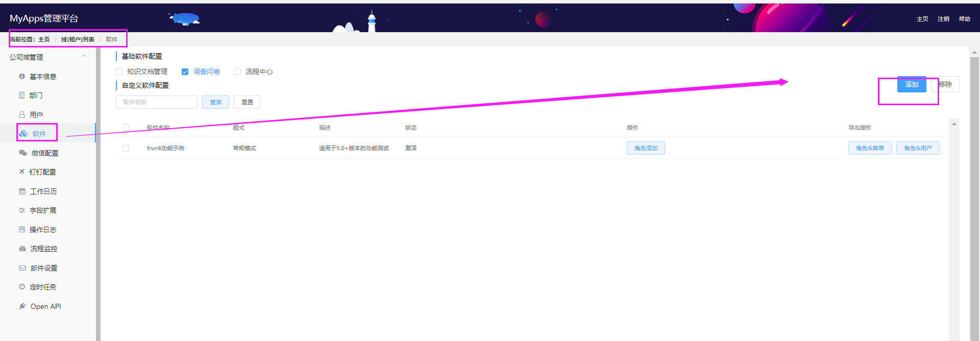Open 微信配置 in the sidebar
The width and height of the screenshot is (980, 341).
click(45, 153)
